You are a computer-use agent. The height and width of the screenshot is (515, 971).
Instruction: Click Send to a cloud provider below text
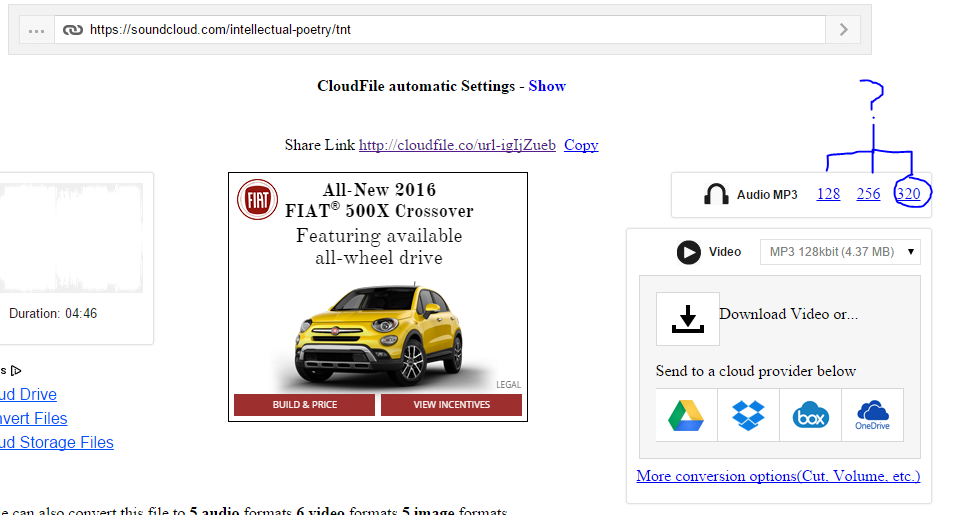(x=755, y=371)
